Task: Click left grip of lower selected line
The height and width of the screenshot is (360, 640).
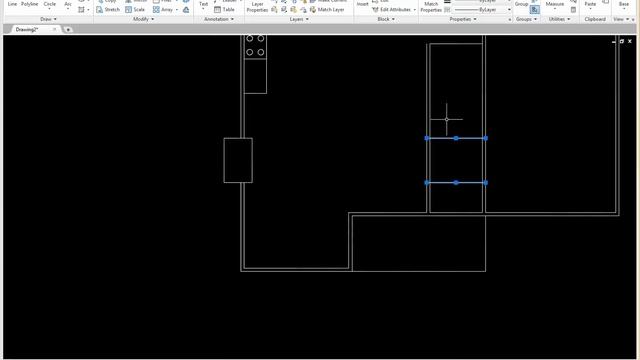Action: click(427, 183)
